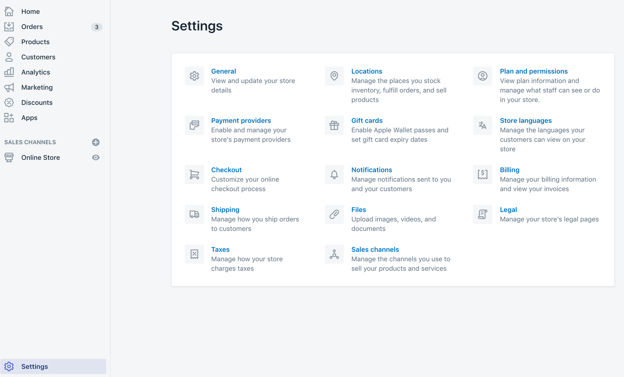
Task: Open the Billing dollar receipt icon
Action: 482,175
